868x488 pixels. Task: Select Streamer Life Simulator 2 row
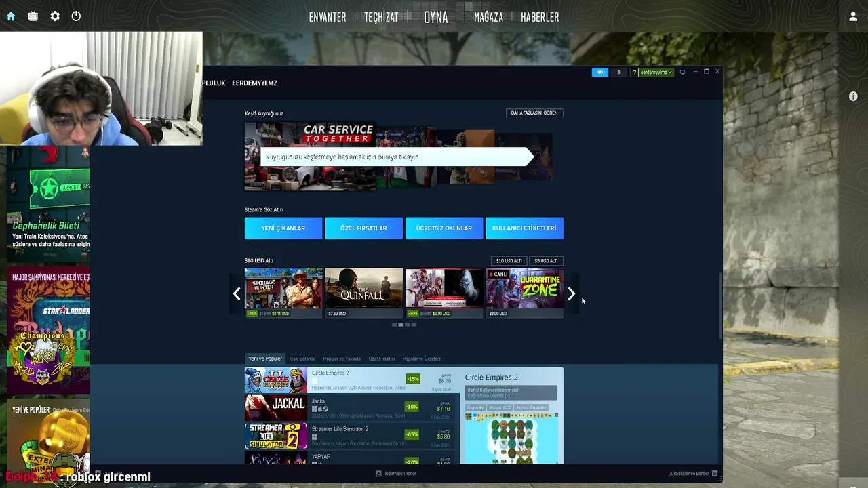click(x=351, y=436)
